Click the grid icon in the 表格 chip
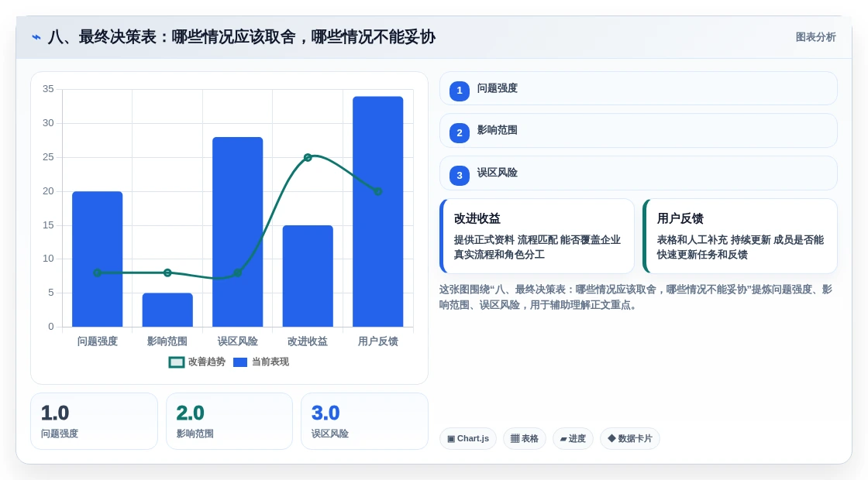This screenshot has height=480, width=868. point(515,438)
